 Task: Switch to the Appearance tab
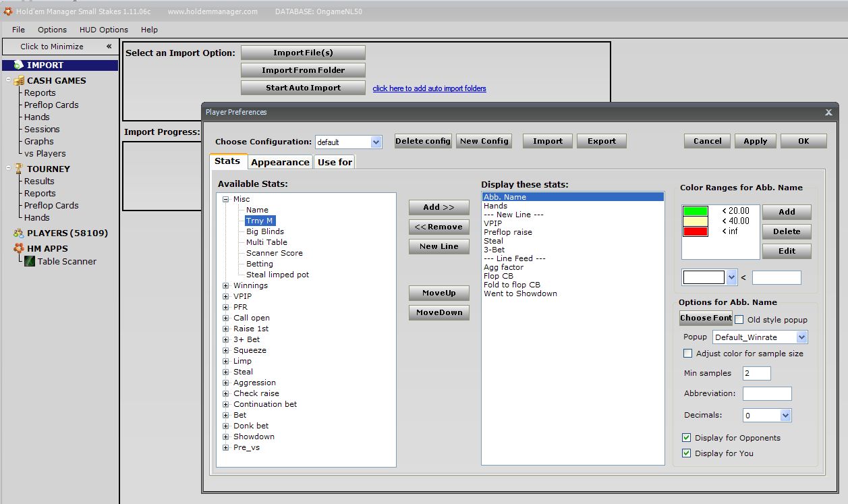[280, 162]
